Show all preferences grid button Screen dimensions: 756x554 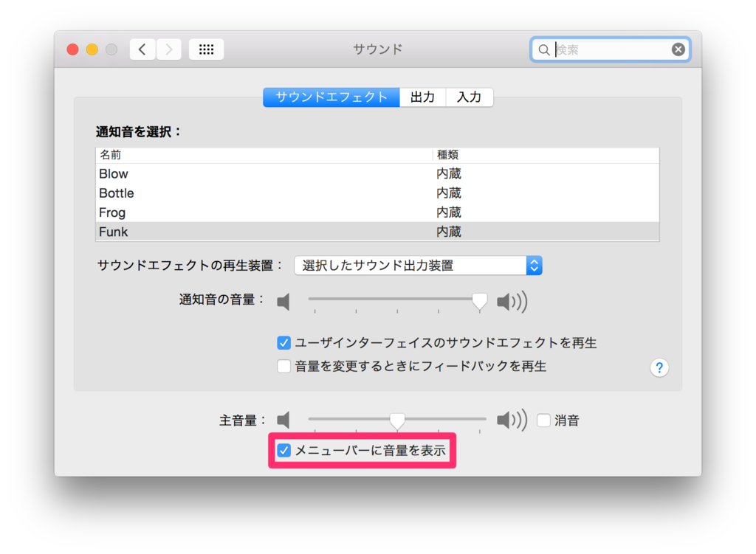(x=207, y=49)
